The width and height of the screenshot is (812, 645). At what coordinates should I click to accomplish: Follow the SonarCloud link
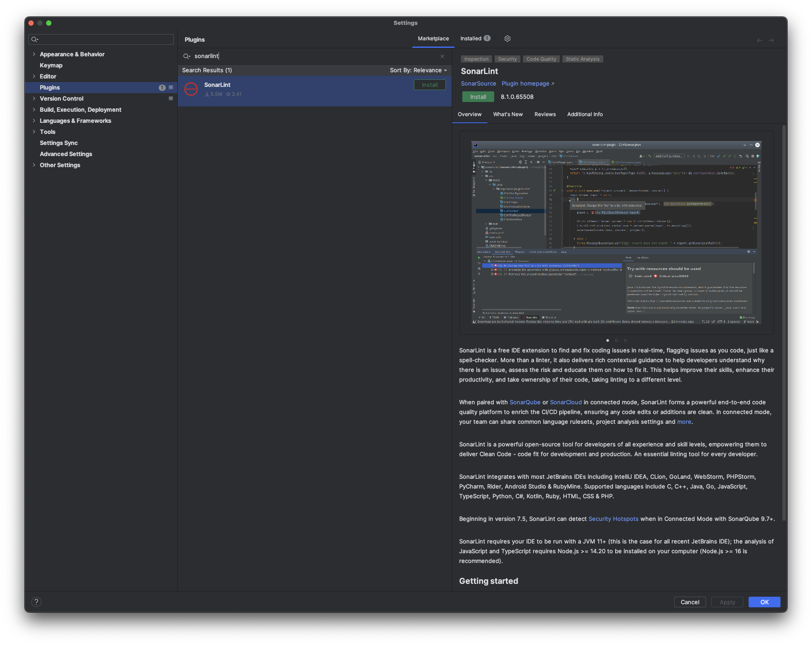(566, 402)
